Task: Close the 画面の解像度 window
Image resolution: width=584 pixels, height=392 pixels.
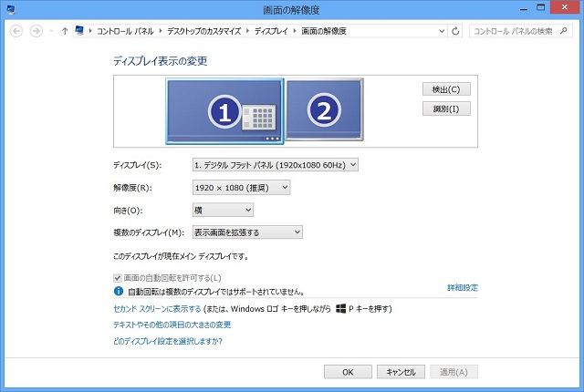Action: coord(565,7)
